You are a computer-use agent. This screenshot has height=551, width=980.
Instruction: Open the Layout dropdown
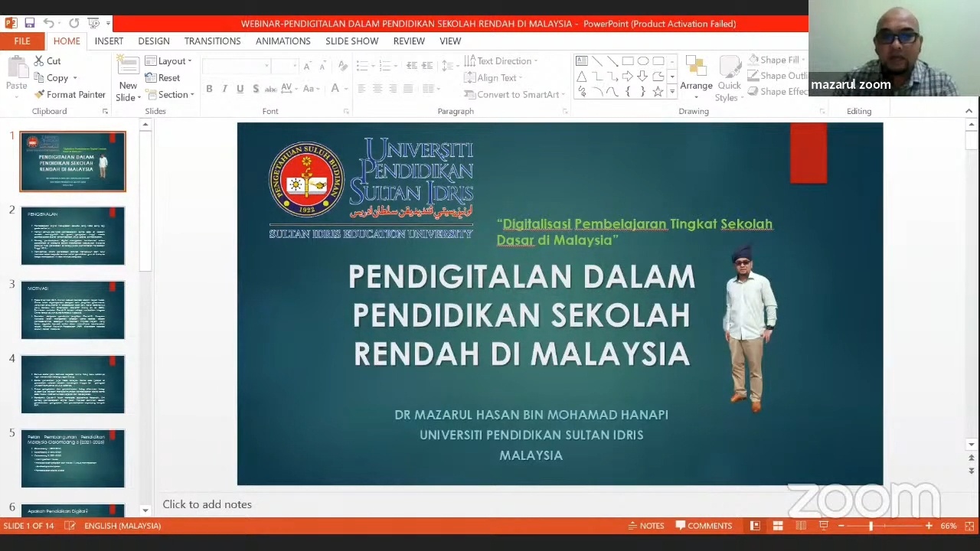tap(168, 61)
